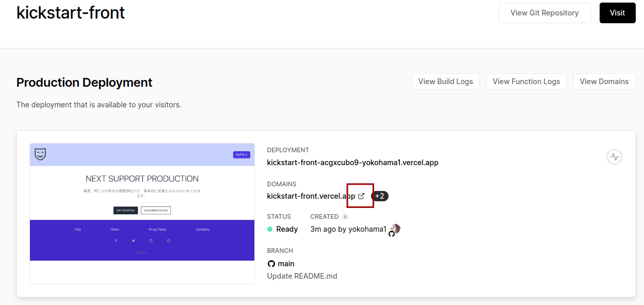Click the Update README.md commit message
The width and height of the screenshot is (644, 305).
[302, 276]
